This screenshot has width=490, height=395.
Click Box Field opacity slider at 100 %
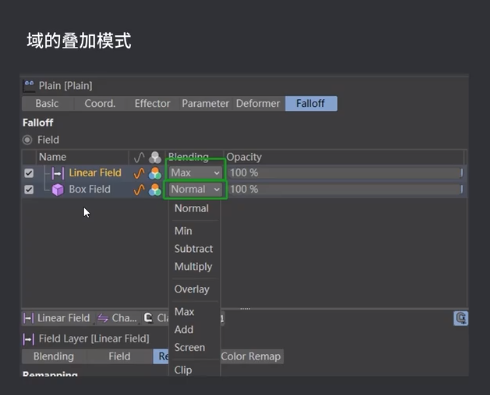tap(346, 189)
